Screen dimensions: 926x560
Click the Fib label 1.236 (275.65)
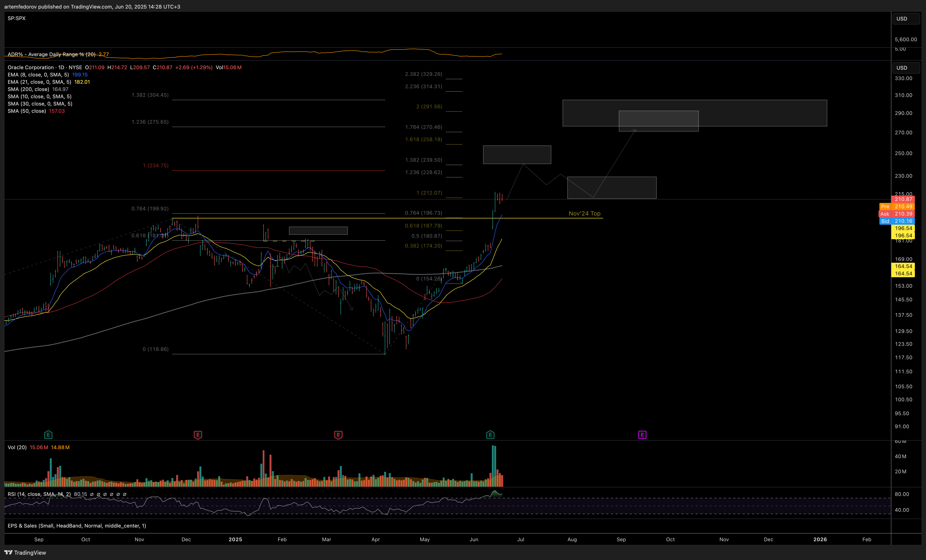point(150,122)
